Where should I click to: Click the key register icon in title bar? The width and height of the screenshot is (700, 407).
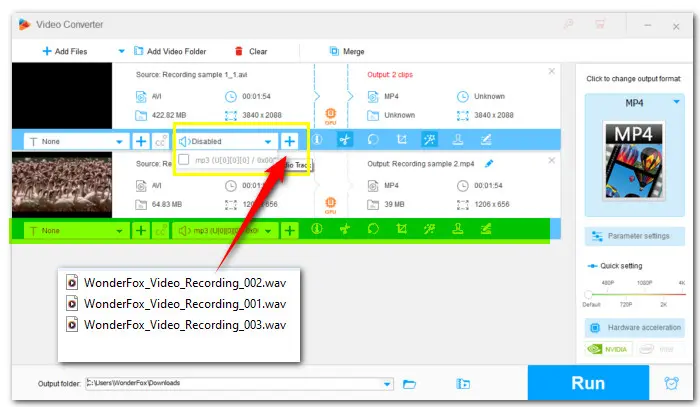tap(568, 24)
